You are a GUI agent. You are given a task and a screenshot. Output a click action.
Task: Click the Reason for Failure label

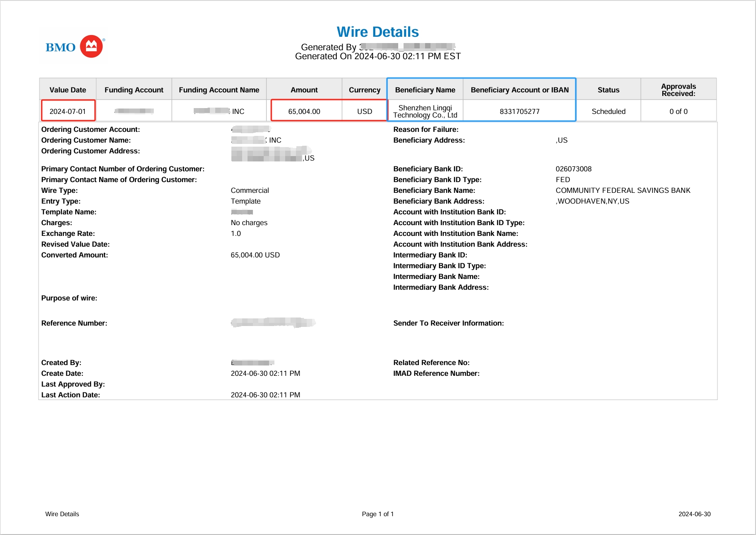426,129
